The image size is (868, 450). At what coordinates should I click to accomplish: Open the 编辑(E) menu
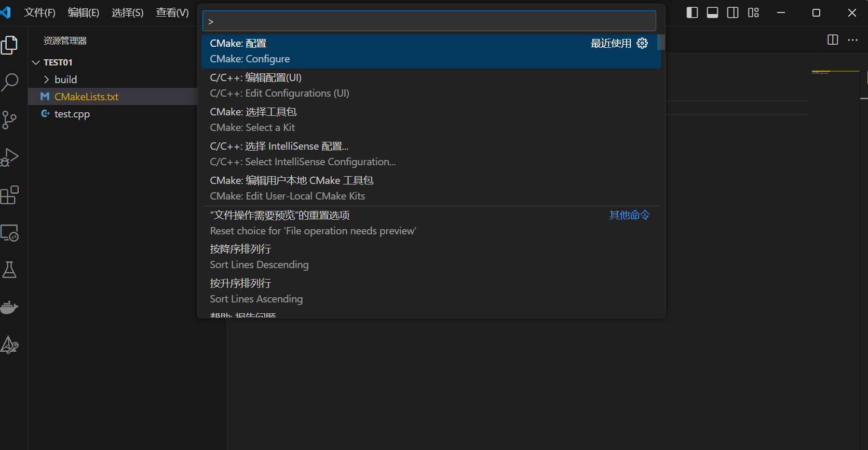pyautogui.click(x=84, y=12)
